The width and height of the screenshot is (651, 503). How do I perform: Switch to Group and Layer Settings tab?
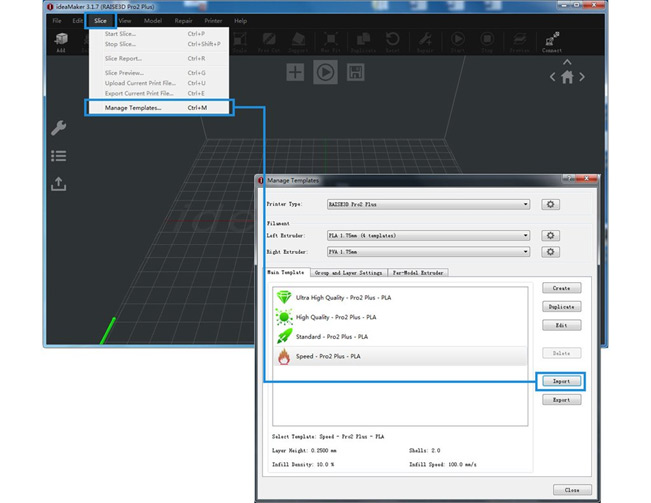pyautogui.click(x=348, y=273)
